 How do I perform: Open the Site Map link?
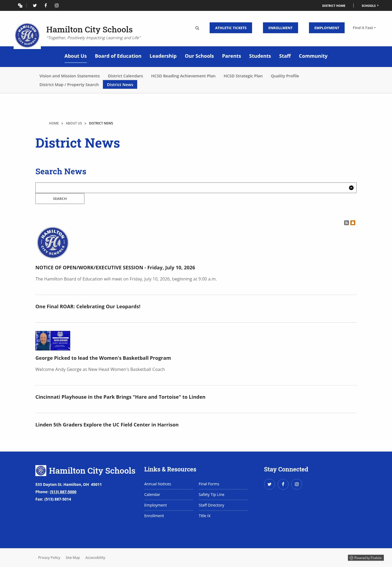[x=73, y=558]
